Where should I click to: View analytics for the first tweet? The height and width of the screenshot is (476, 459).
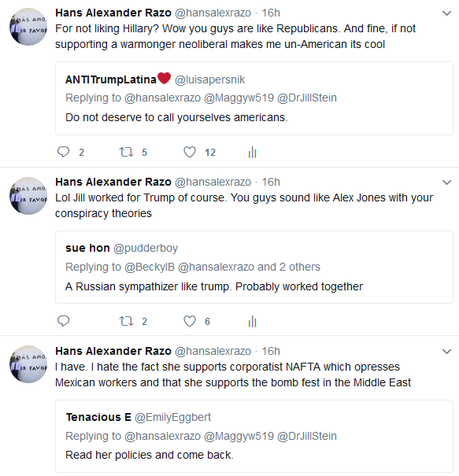[253, 152]
